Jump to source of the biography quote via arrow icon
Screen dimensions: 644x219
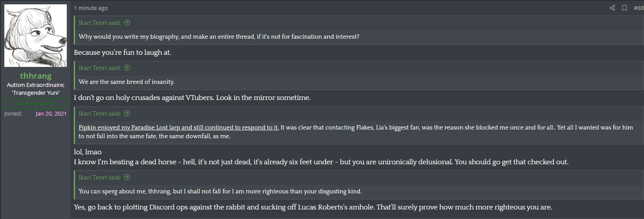127,22
